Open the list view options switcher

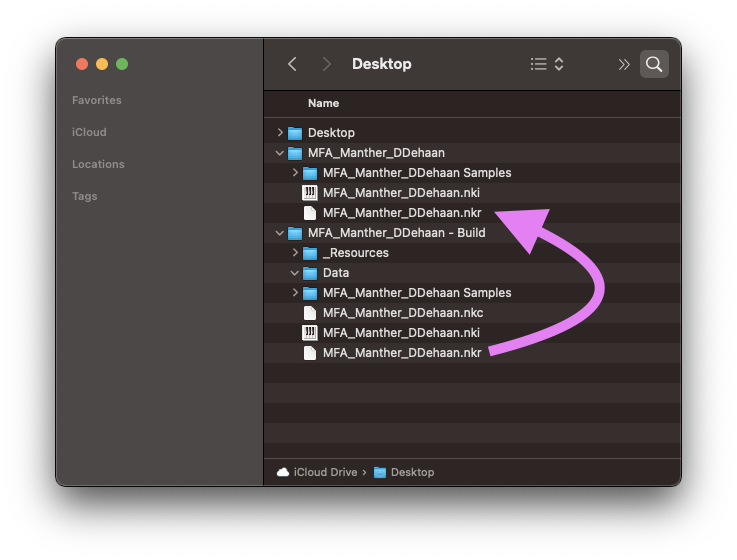point(547,64)
